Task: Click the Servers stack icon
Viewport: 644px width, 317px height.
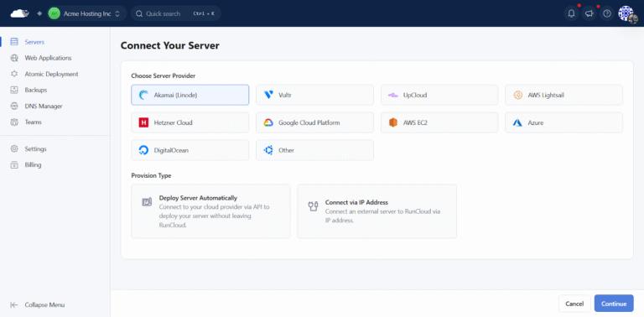Action: tap(14, 42)
